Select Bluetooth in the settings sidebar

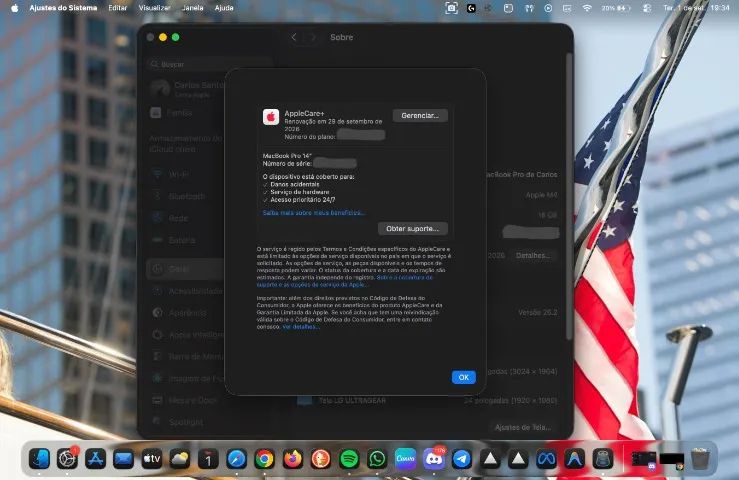click(186, 196)
